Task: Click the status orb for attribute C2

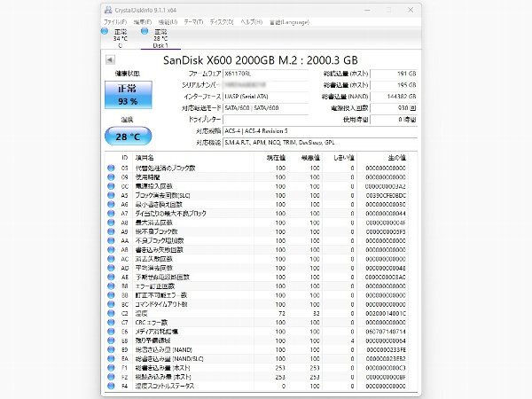Action: (x=111, y=313)
